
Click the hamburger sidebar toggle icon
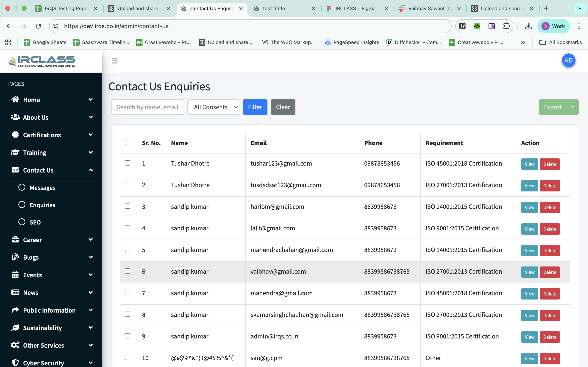point(115,61)
